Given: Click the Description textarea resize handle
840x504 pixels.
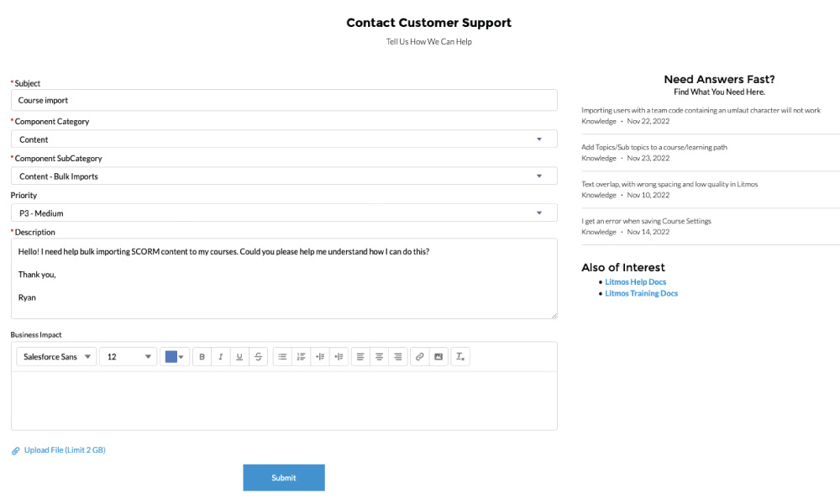Looking at the screenshot, I should (554, 316).
